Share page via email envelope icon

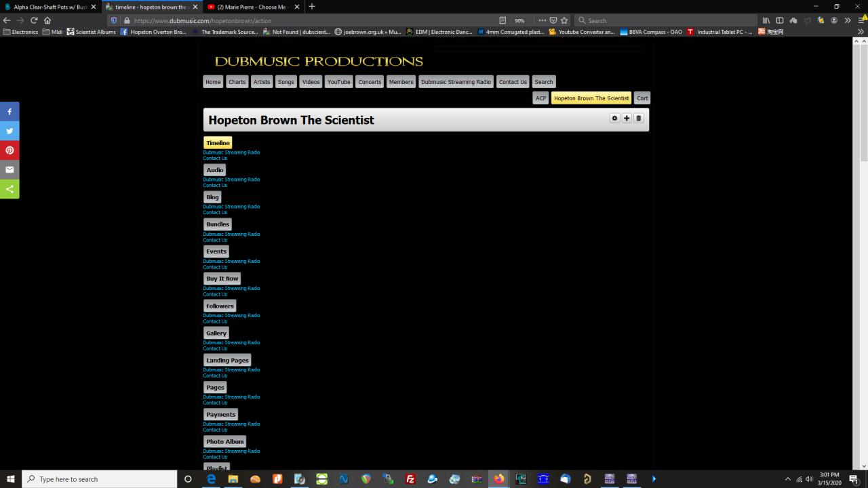coord(9,169)
